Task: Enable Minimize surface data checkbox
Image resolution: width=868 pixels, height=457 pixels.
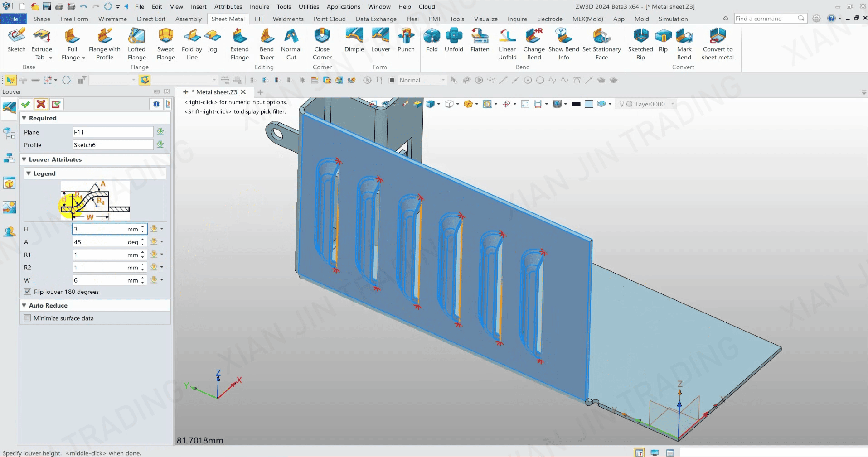Action: [28, 318]
